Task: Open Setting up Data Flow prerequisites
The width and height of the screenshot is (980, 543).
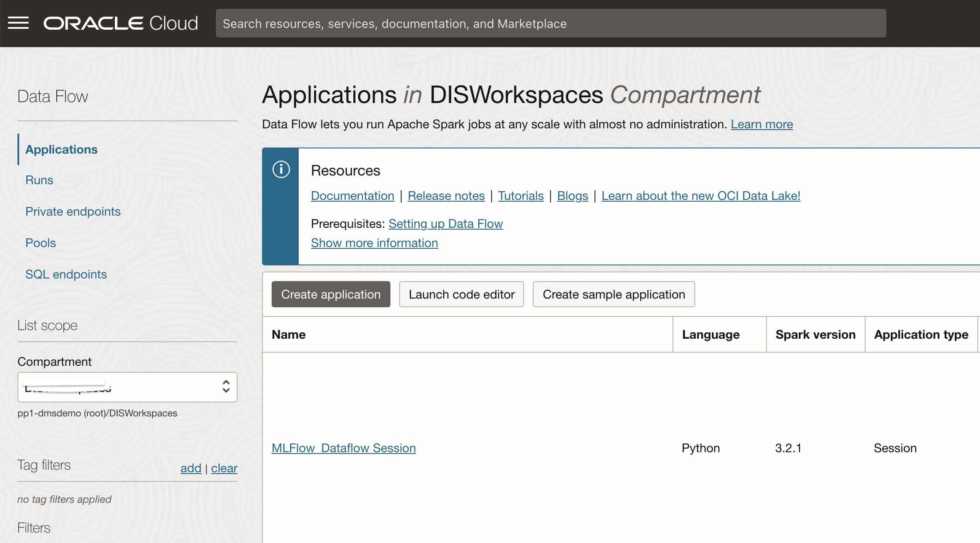Action: (446, 223)
